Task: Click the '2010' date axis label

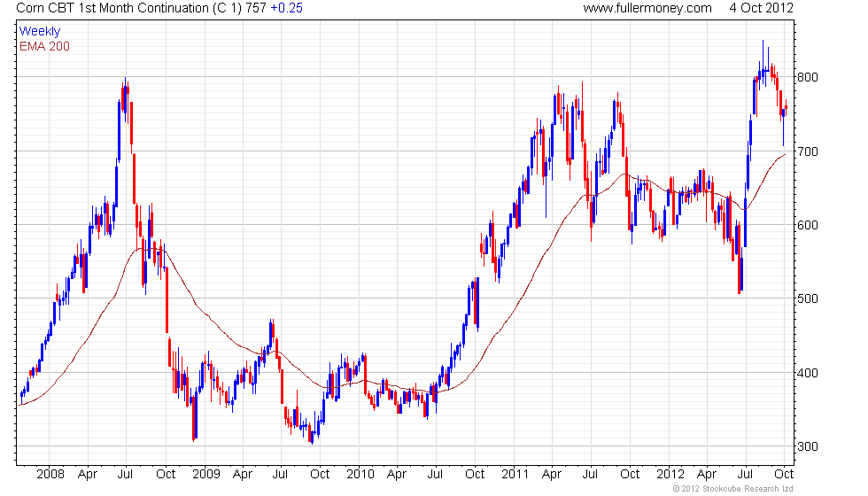Action: coord(360,475)
